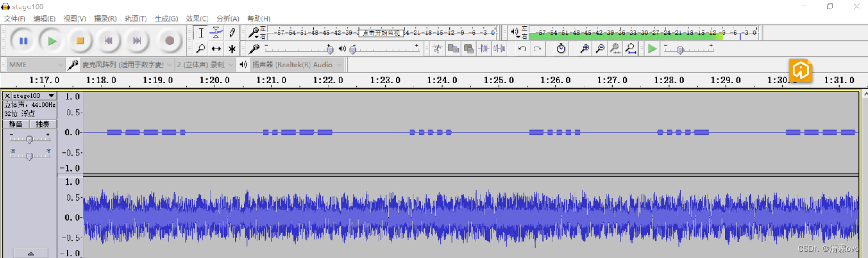Screen dimensions: 868x258
Task: Click the Pause transport button
Action: pos(23,41)
